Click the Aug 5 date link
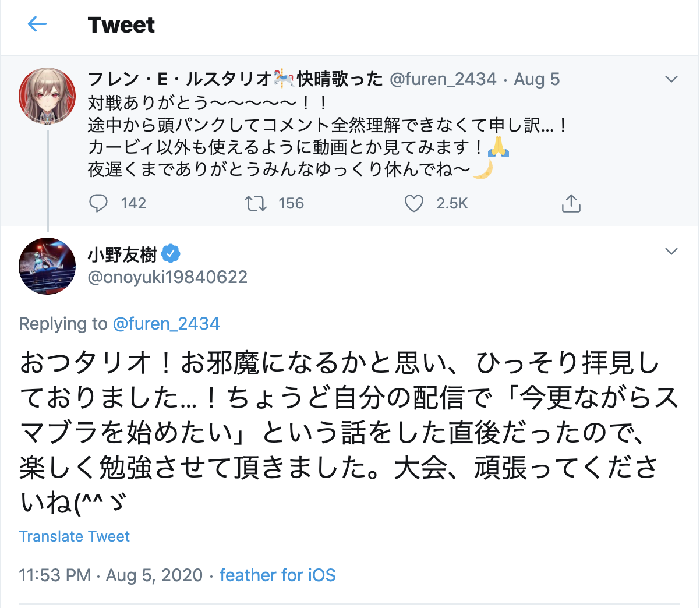 pos(536,79)
